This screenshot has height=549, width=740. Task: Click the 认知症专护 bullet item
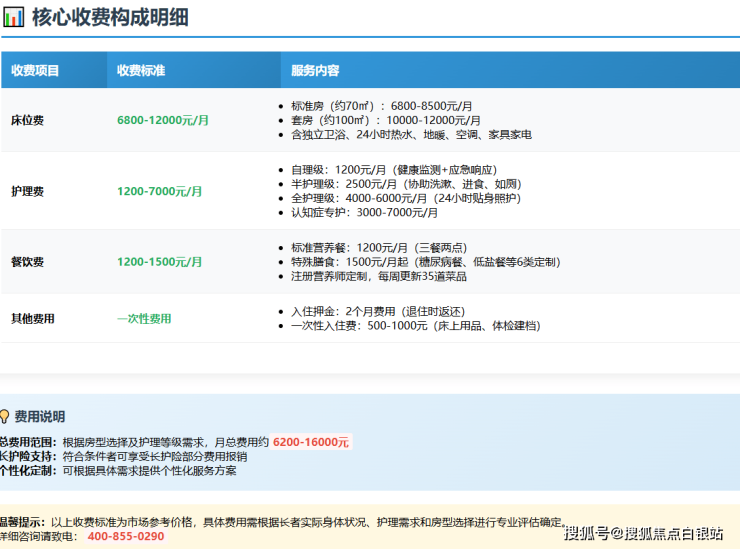tap(364, 212)
